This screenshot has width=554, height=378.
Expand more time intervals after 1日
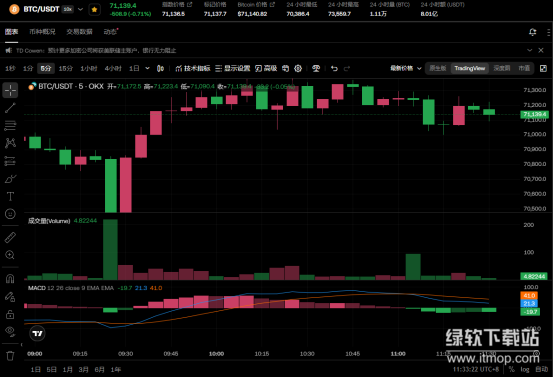[x=147, y=69]
